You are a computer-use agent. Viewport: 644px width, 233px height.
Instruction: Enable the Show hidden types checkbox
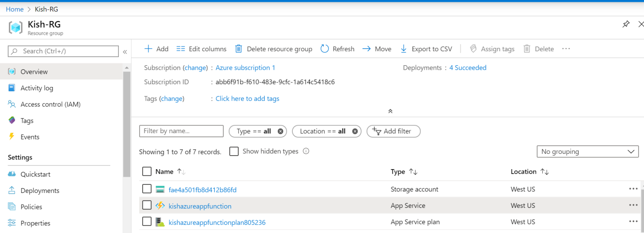click(x=234, y=152)
